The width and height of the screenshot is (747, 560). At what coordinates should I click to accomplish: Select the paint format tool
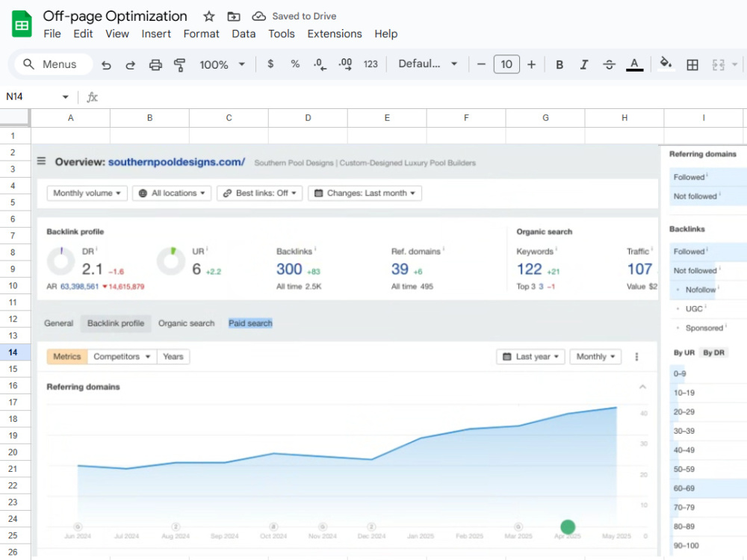tap(179, 65)
